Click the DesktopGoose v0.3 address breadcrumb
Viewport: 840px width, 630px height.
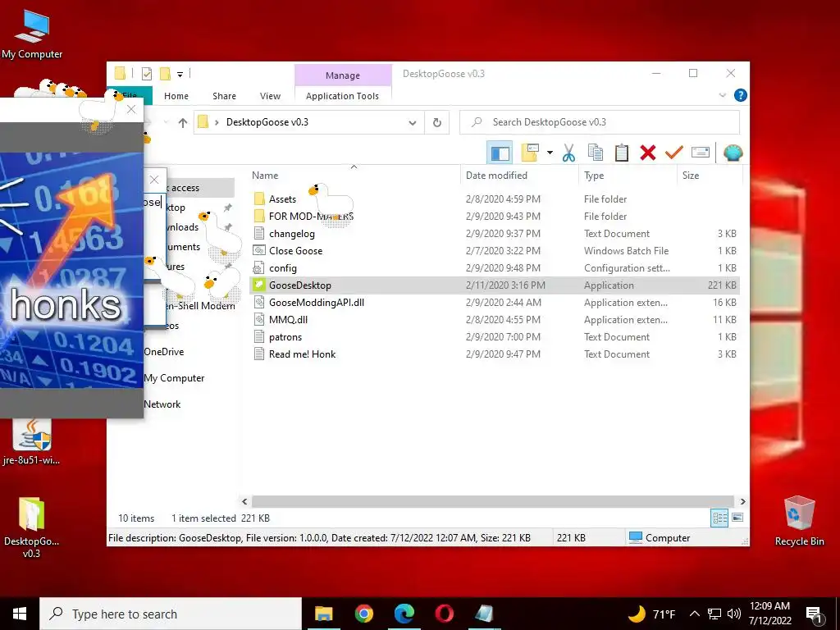tap(267, 122)
